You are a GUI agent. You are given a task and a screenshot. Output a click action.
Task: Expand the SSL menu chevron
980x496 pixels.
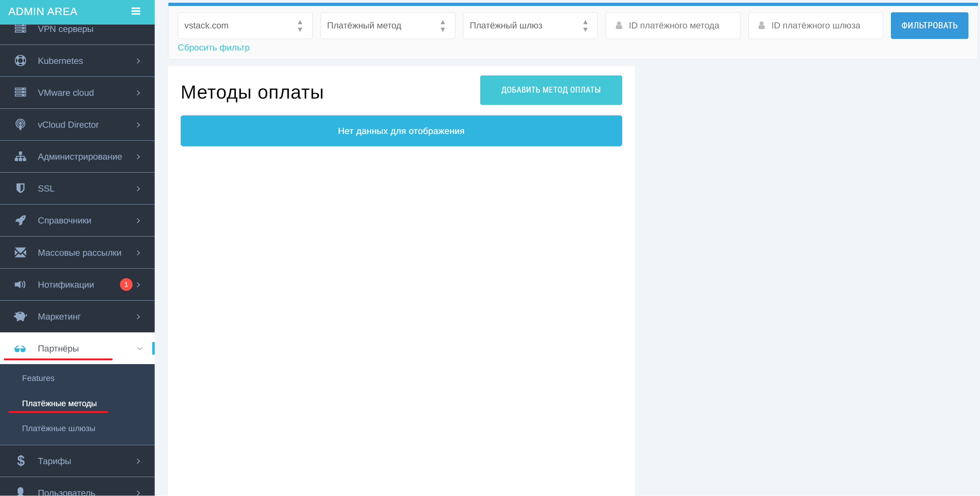tap(139, 189)
